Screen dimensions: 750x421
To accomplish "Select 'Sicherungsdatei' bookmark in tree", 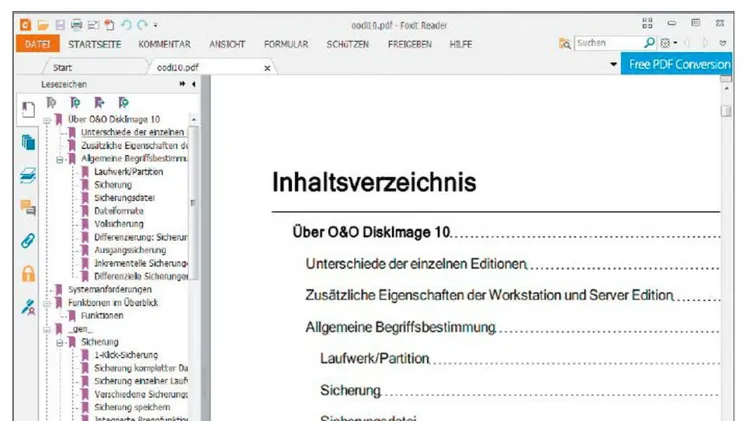I will click(x=124, y=198).
